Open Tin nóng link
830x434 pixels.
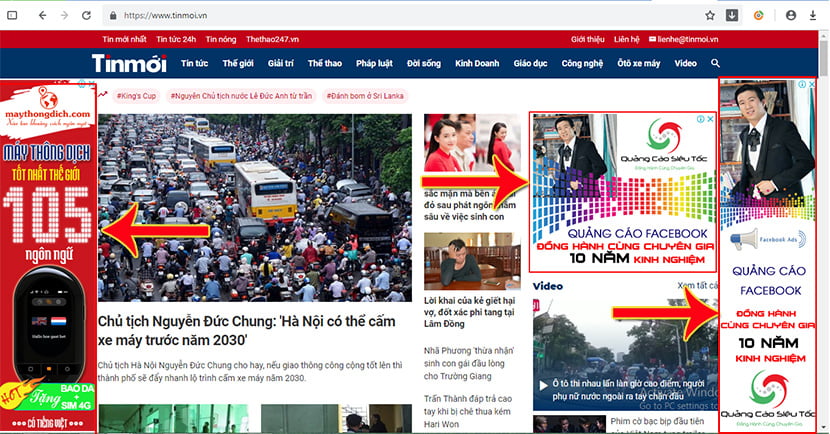[221, 39]
